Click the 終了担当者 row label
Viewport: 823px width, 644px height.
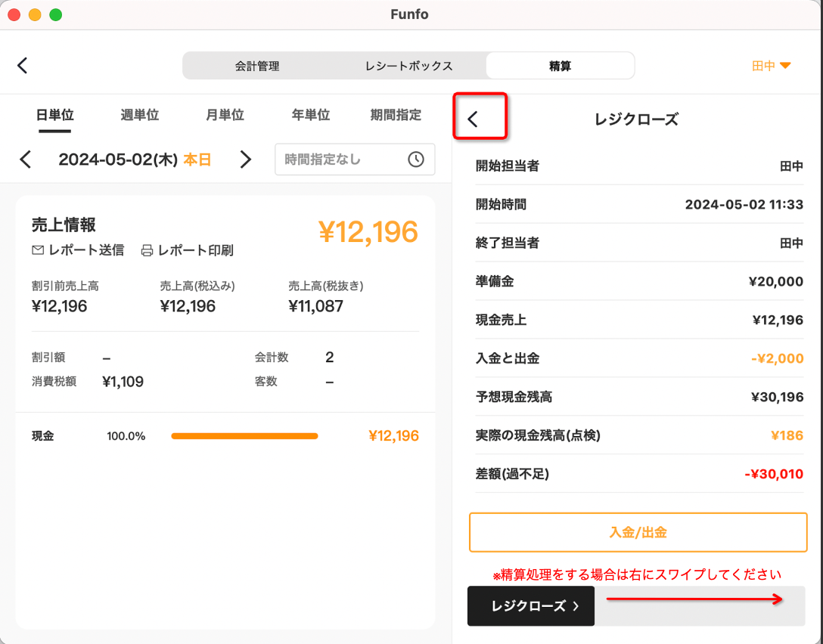(x=507, y=243)
